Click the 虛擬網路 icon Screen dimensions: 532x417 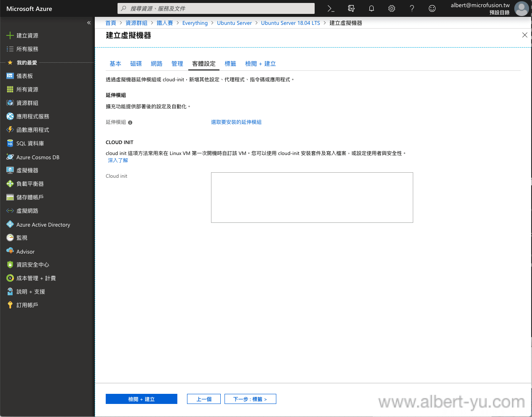click(10, 211)
